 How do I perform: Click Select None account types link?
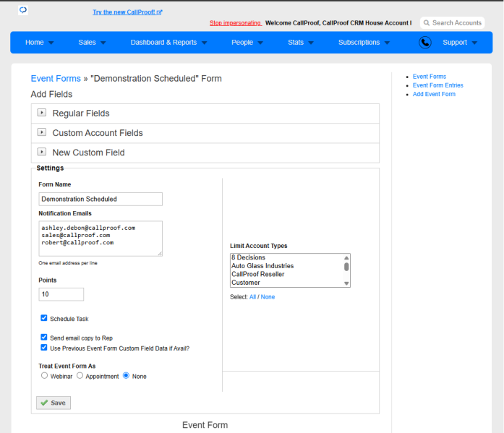268,297
